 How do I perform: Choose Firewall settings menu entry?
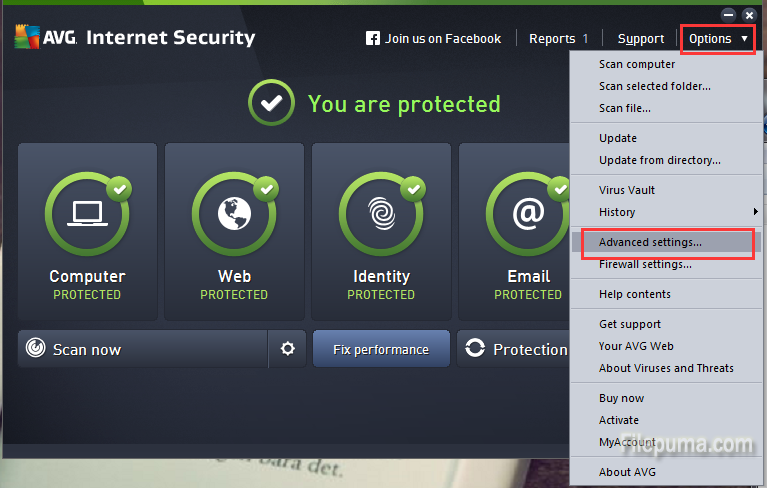(645, 265)
